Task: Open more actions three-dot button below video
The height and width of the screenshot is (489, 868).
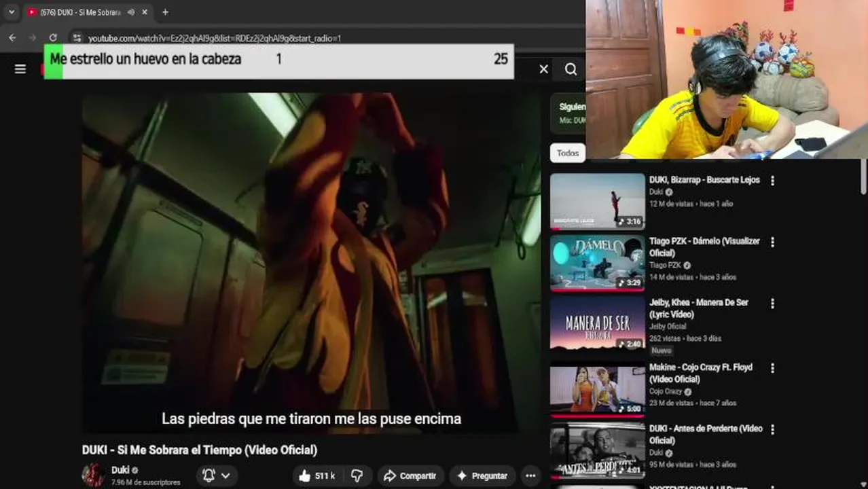Action: point(531,476)
